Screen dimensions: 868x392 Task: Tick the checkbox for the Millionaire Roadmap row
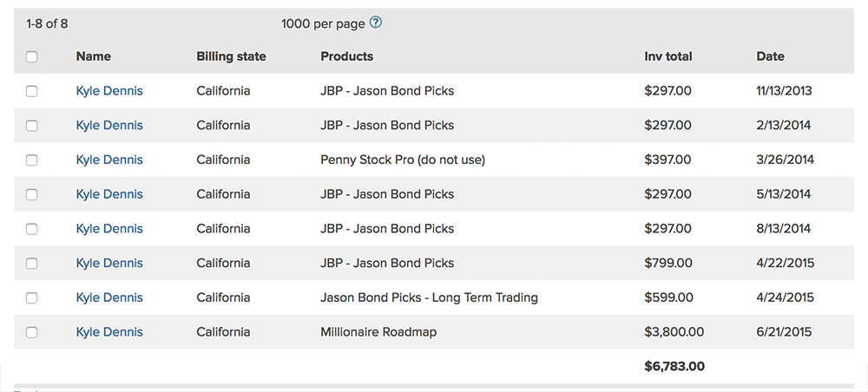tap(32, 332)
